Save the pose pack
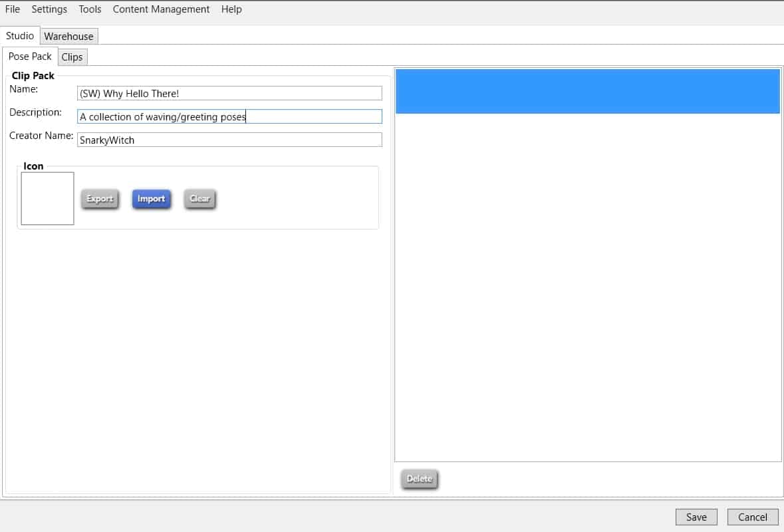The image size is (784, 532). [696, 517]
